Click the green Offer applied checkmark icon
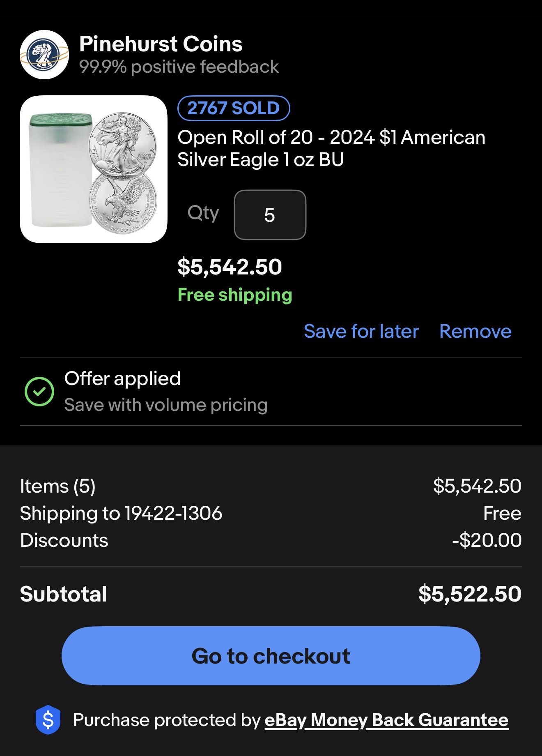This screenshot has height=756, width=542. 39,391
